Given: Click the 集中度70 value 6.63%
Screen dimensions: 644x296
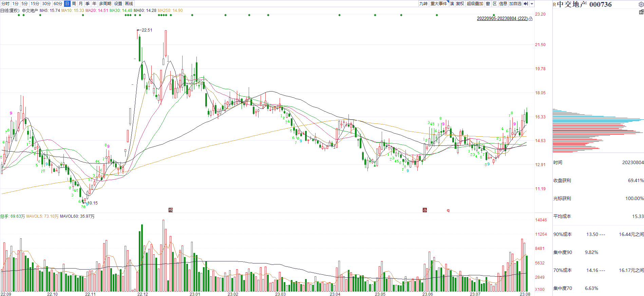Looking at the screenshot, I should [591, 289].
